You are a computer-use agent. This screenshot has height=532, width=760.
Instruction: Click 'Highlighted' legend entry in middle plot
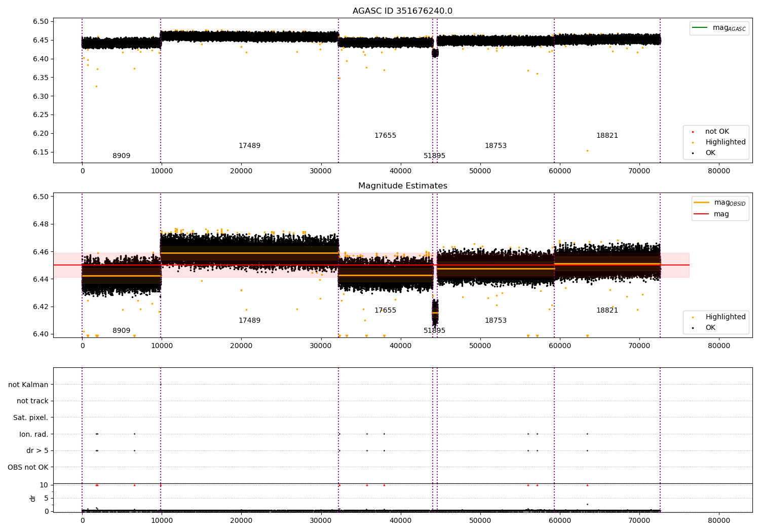(x=726, y=317)
